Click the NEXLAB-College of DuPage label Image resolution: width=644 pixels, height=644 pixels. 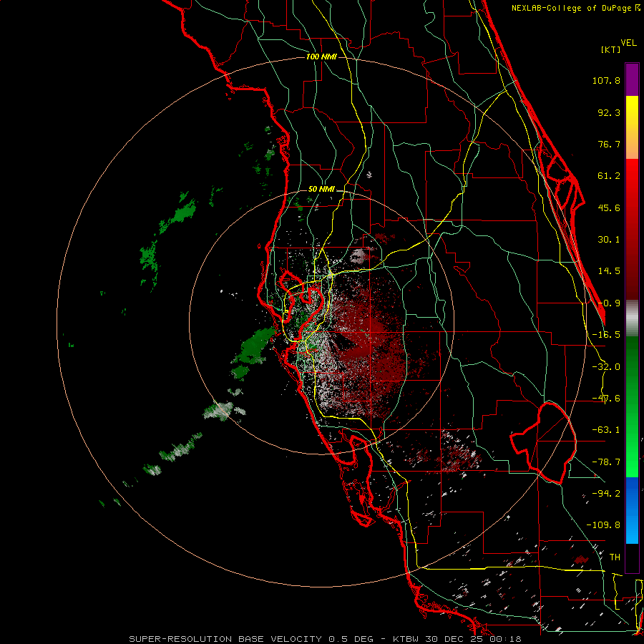(x=575, y=8)
